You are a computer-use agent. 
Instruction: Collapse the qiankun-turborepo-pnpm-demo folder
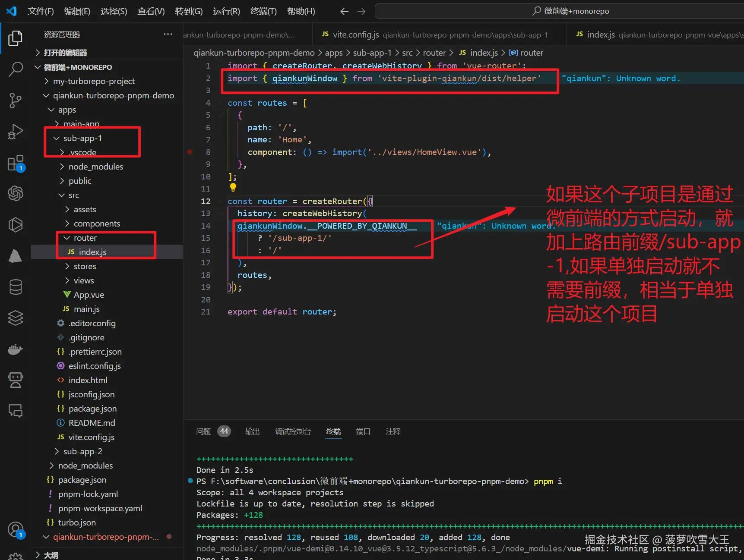(107, 95)
